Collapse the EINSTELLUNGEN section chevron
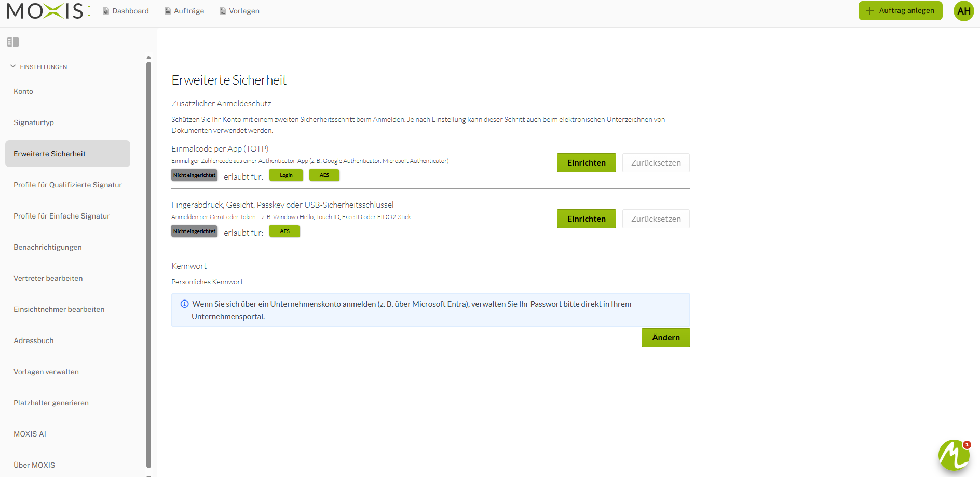 13,66
